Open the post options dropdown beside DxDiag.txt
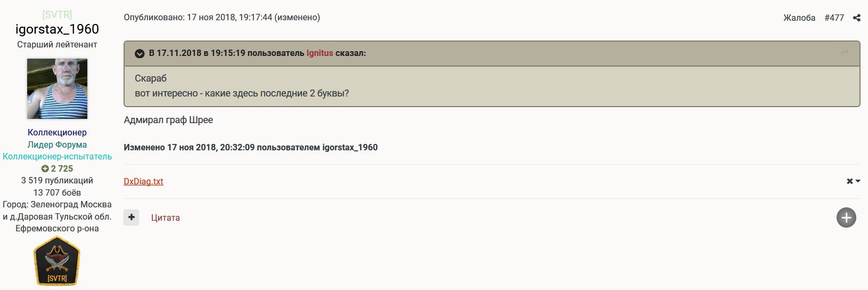 [x=853, y=181]
